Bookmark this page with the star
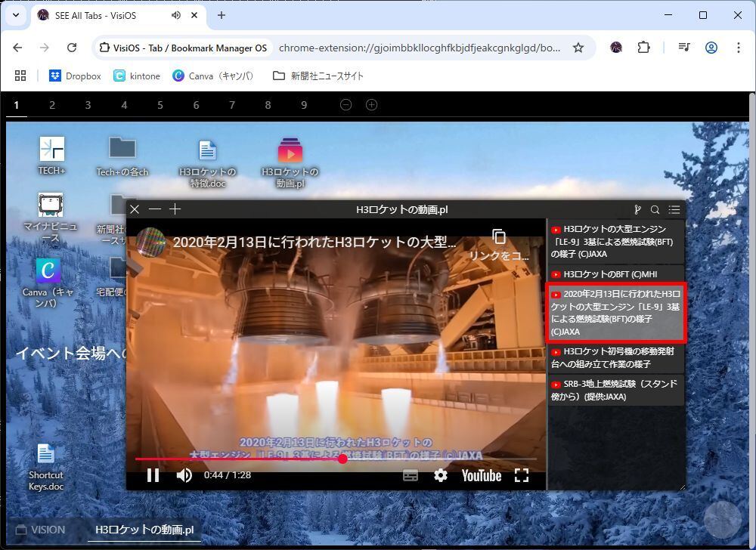 [578, 48]
